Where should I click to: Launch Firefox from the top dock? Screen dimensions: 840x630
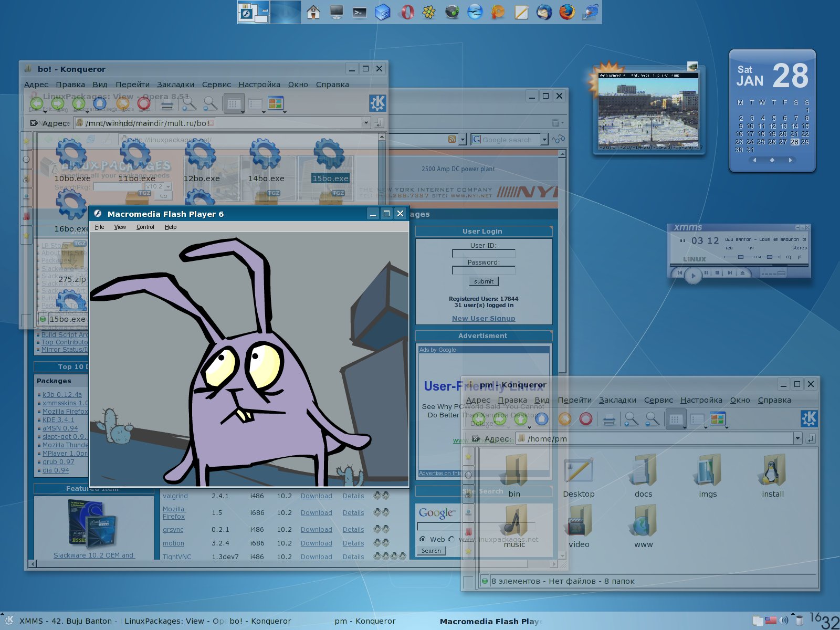tap(567, 12)
